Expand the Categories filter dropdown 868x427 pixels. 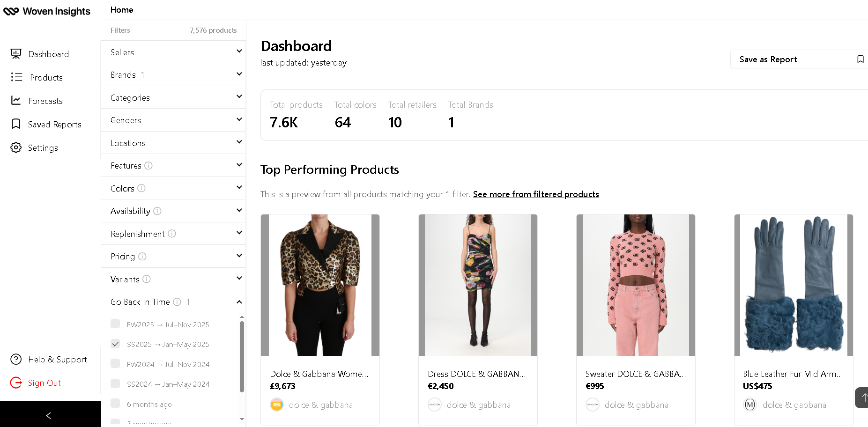[x=173, y=97]
